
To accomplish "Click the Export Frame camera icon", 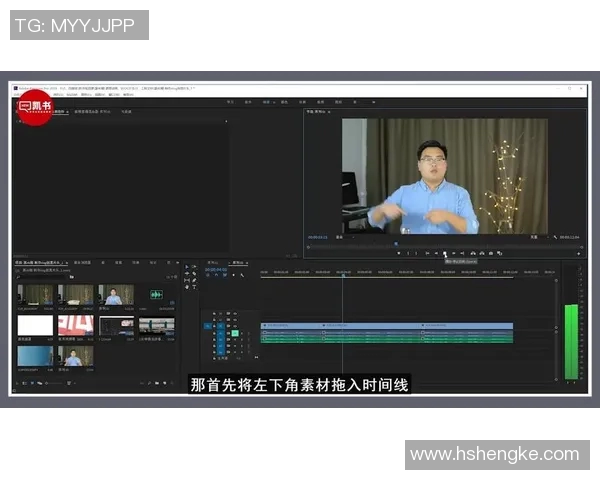I will tap(491, 253).
